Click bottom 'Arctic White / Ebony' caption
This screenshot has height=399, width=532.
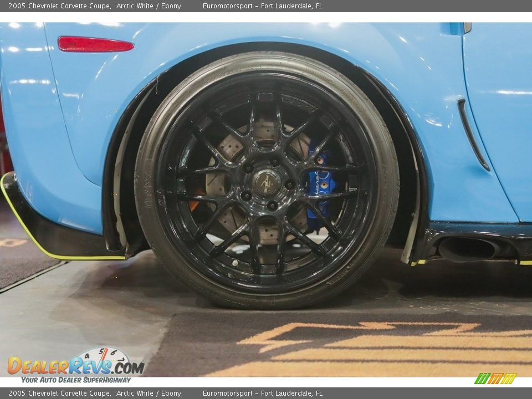(149, 393)
